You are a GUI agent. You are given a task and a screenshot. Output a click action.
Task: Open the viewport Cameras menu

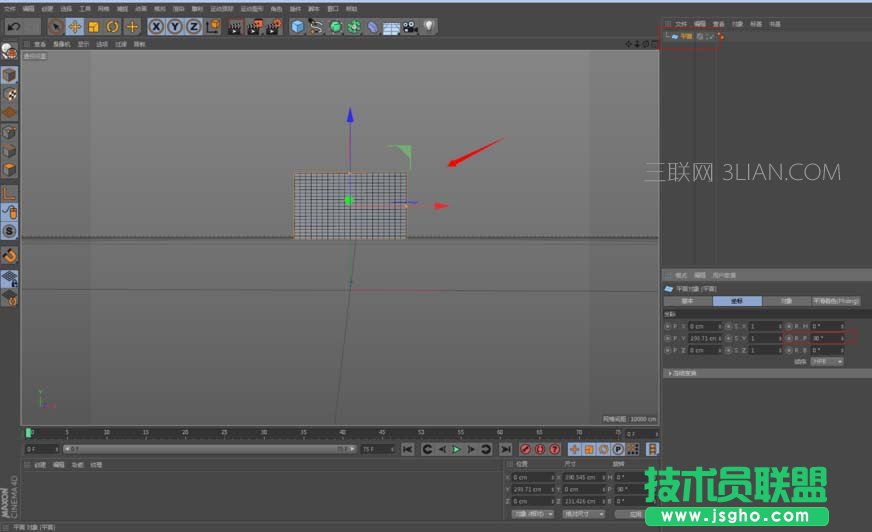[61, 44]
